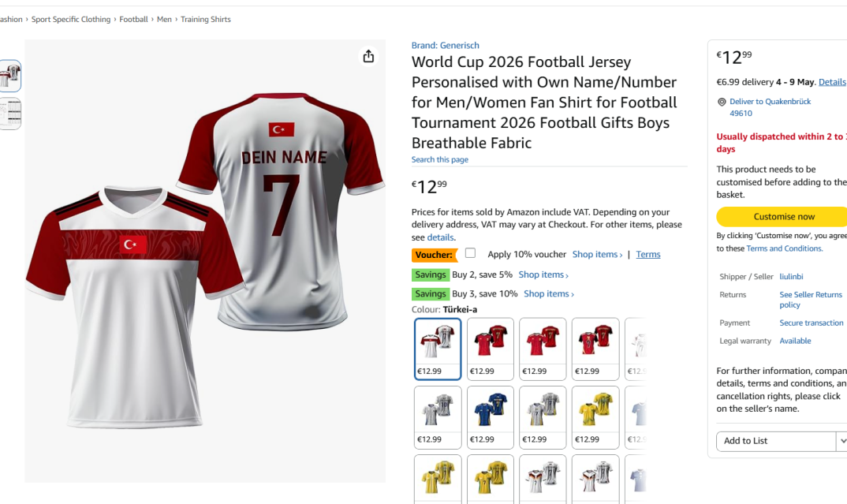Click the Add to List button
847x504 pixels.
coord(775,441)
